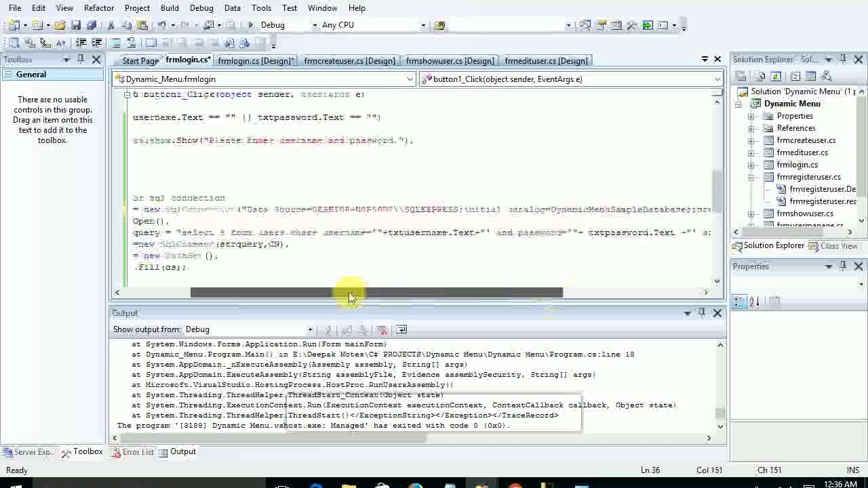Click Solution Explorer View Designer icon
The image size is (868, 488).
[x=810, y=76]
